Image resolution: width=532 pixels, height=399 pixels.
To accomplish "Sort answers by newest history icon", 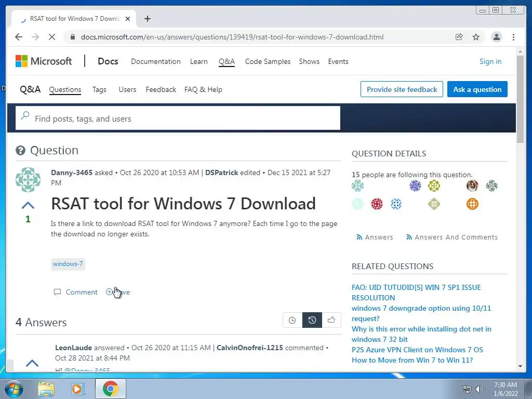I will (312, 320).
